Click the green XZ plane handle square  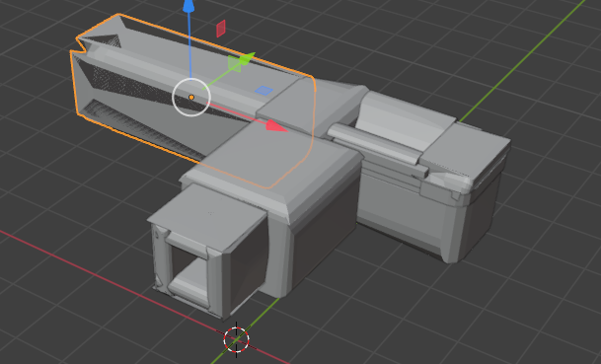point(234,63)
